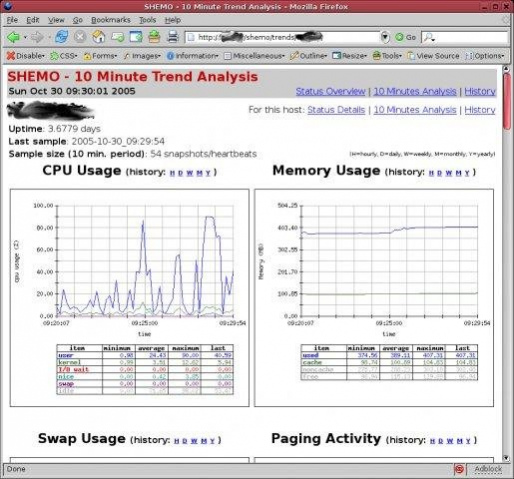The image size is (514, 479).
Task: Click the new window toolbar icon
Action: click(136, 37)
